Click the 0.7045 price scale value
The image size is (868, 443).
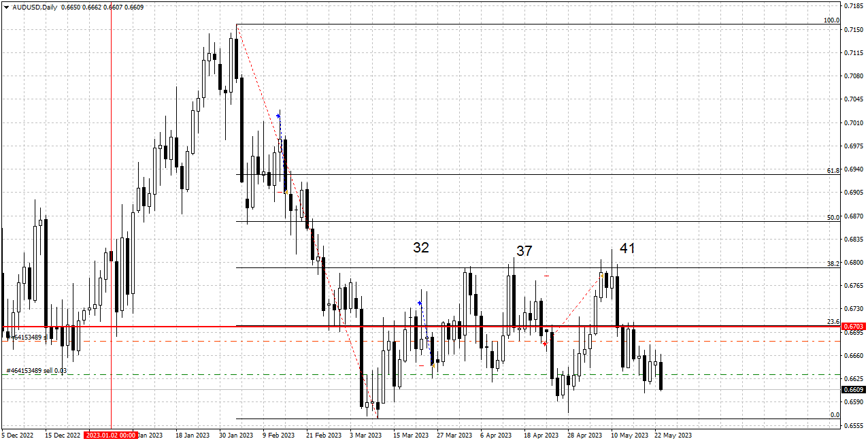(x=854, y=99)
